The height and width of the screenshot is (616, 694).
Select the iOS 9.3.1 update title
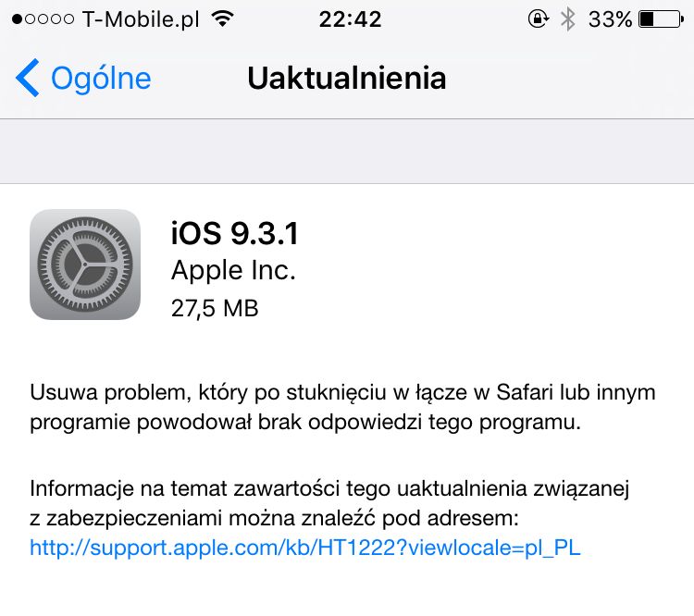235,233
